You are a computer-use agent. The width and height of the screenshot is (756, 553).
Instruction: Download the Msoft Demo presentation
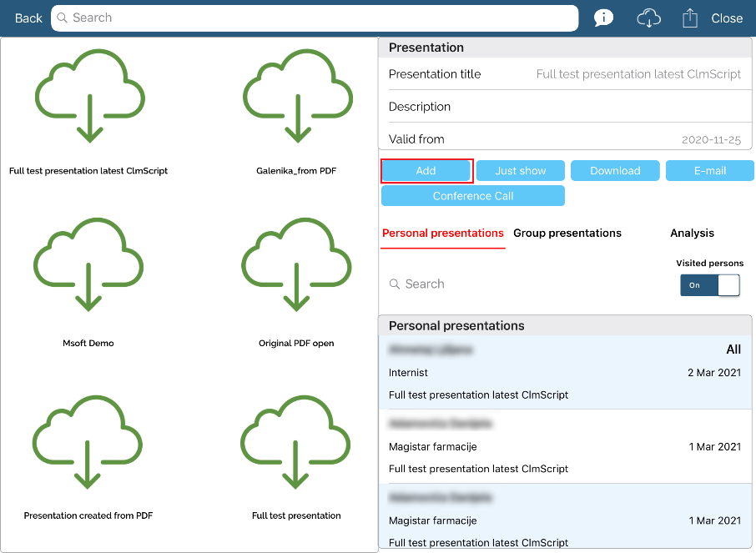click(x=88, y=266)
